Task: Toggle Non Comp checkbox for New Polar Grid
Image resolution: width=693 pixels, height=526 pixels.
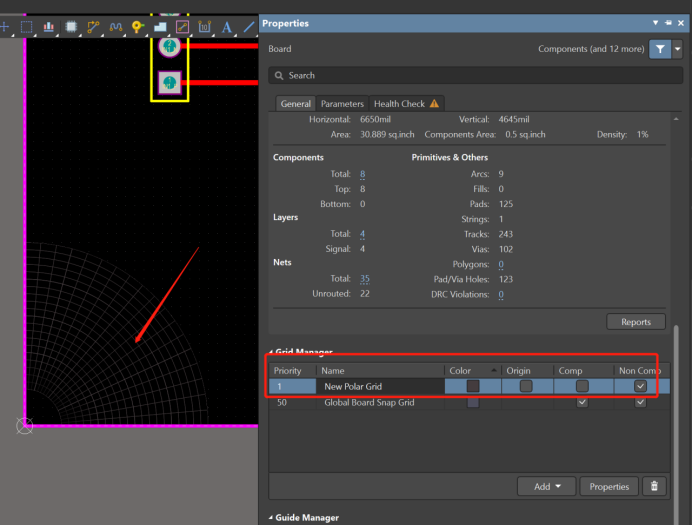Action: point(640,386)
